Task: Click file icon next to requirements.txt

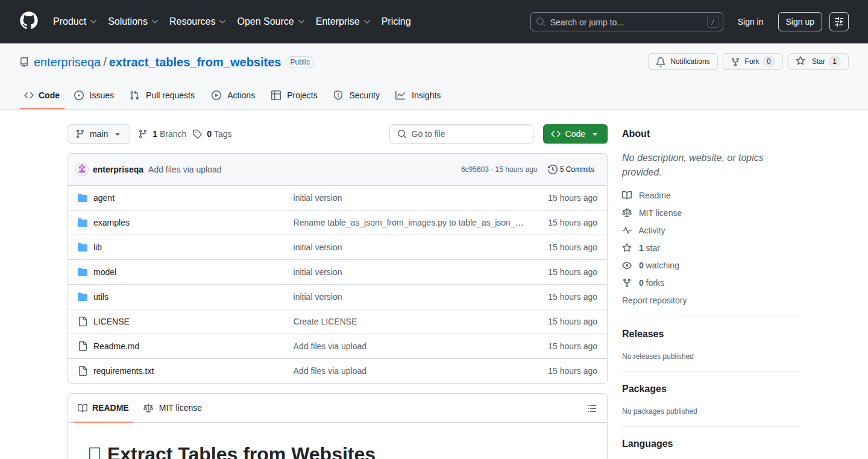Action: click(x=83, y=371)
